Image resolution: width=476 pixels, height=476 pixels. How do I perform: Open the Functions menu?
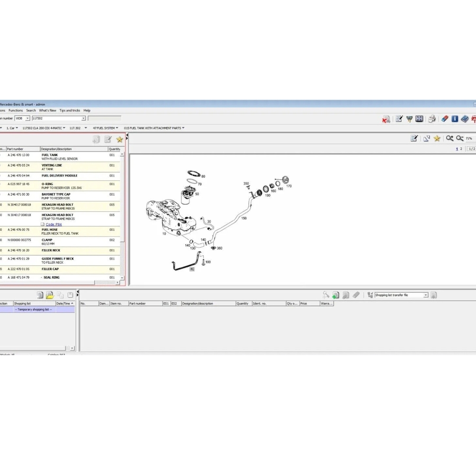click(16, 110)
